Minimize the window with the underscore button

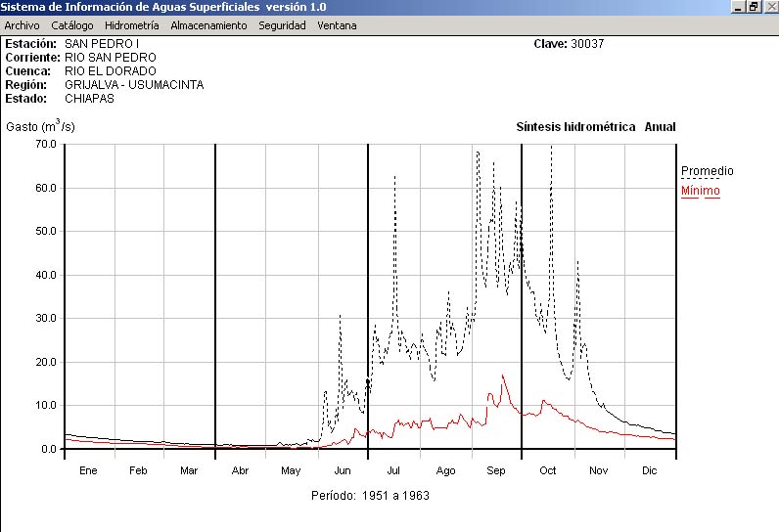pos(739,6)
